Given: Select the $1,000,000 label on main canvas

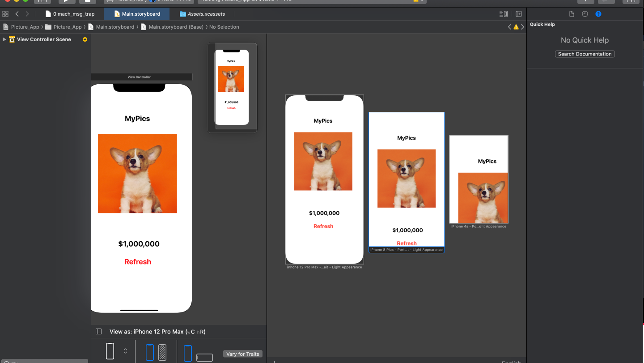Looking at the screenshot, I should 139,244.
